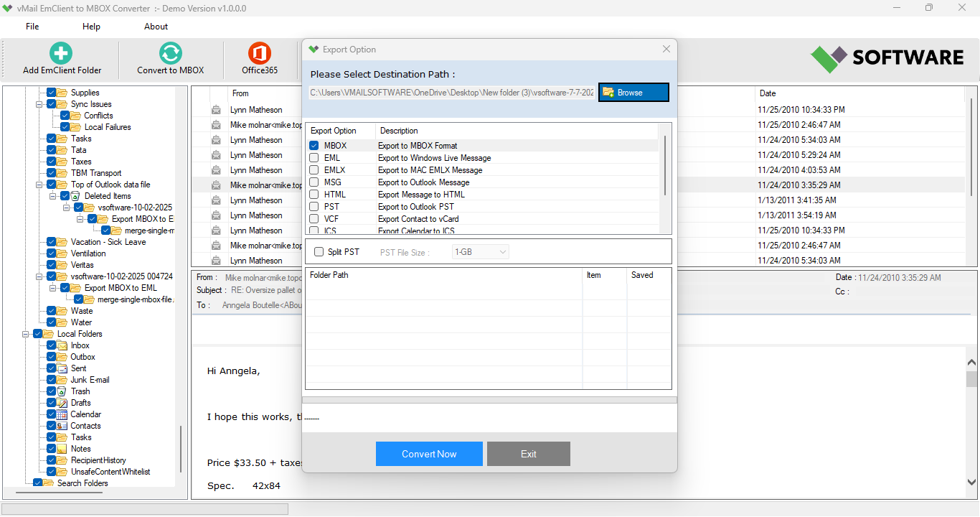Open the Office365 toolbar icon
This screenshot has height=517, width=980.
point(260,53)
